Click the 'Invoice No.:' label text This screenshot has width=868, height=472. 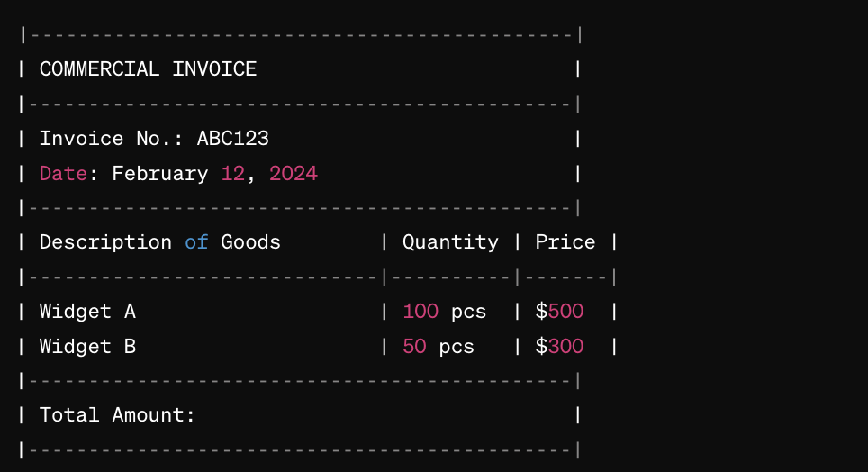(112, 139)
